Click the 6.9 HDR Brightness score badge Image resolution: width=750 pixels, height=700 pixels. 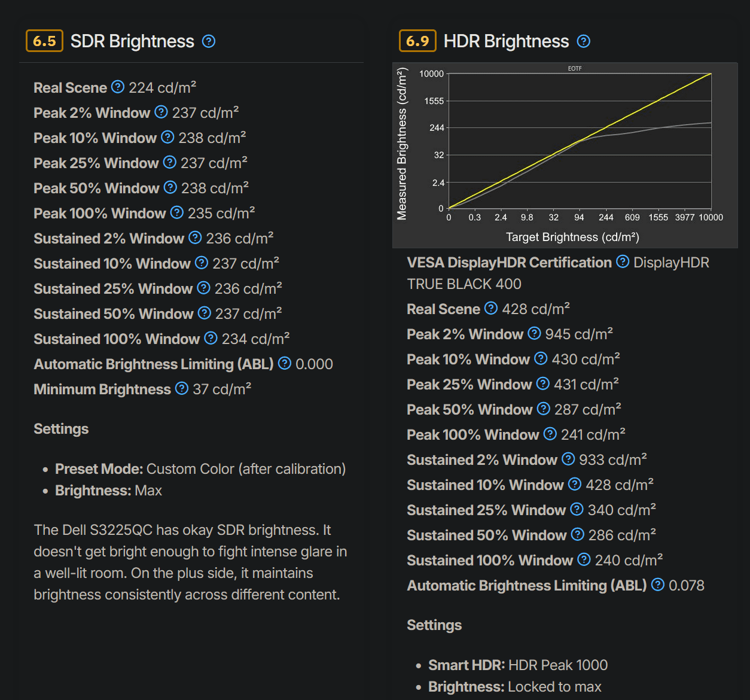417,41
